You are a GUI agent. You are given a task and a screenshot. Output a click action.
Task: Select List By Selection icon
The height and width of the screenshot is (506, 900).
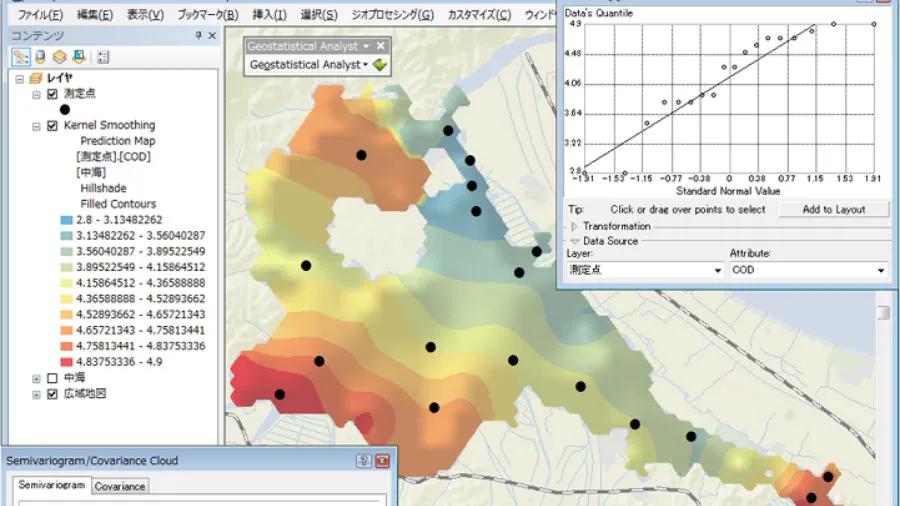click(79, 57)
